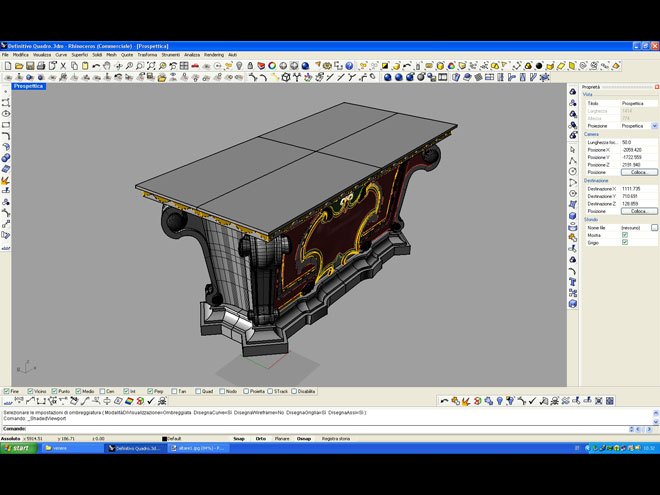Click the arrow pointer icon in right toolbar
The height and width of the screenshot is (495, 660).
(x=572, y=149)
